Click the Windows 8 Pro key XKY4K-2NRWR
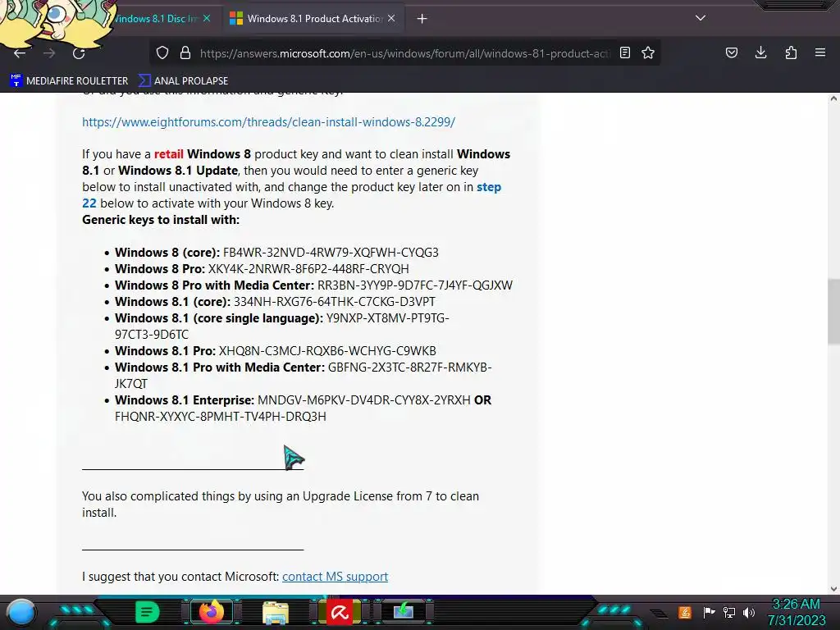The image size is (840, 630). coord(308,269)
